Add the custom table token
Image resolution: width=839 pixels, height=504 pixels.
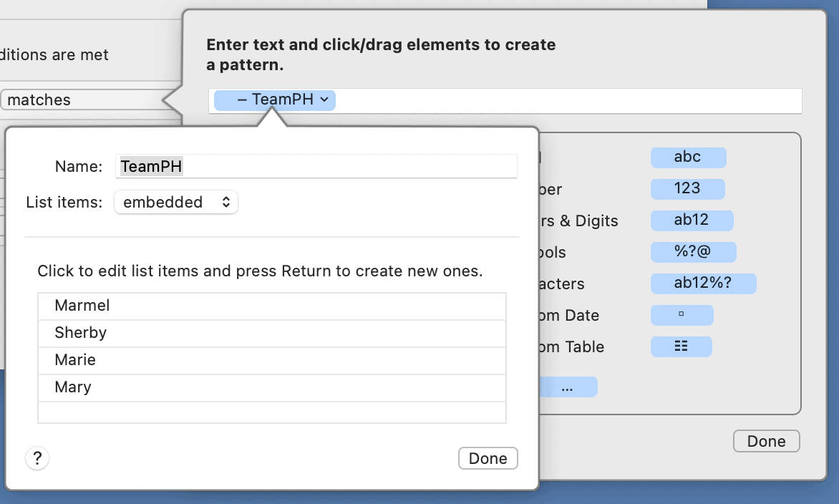tap(682, 346)
